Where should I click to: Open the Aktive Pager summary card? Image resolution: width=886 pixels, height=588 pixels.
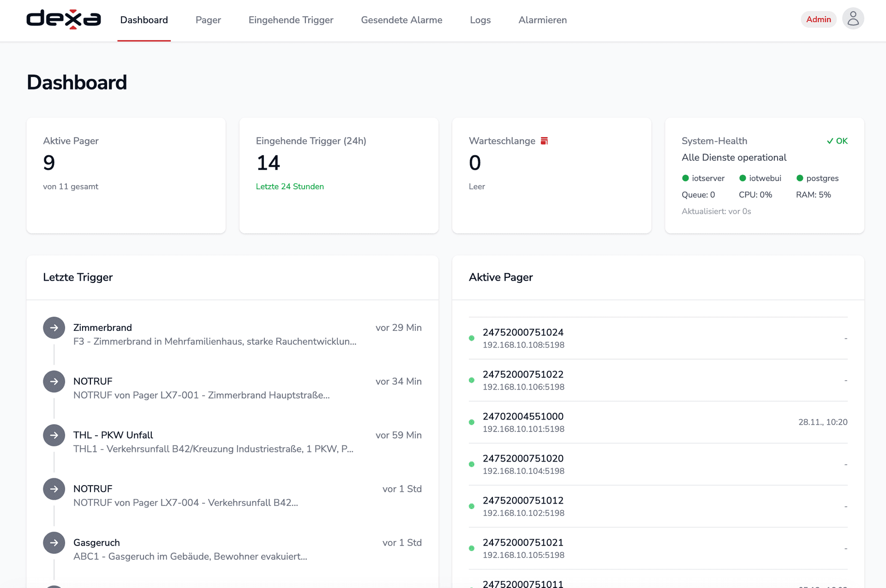coord(126,175)
